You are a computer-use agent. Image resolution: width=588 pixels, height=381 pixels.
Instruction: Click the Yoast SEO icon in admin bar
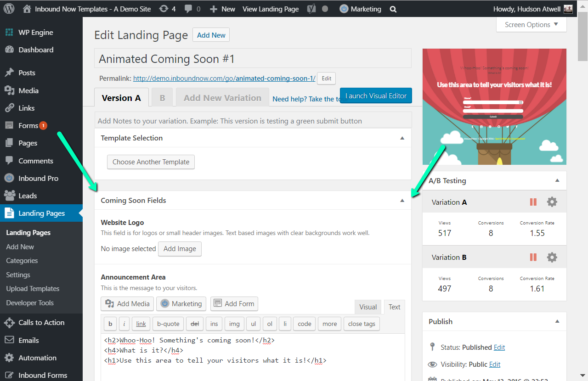(311, 9)
